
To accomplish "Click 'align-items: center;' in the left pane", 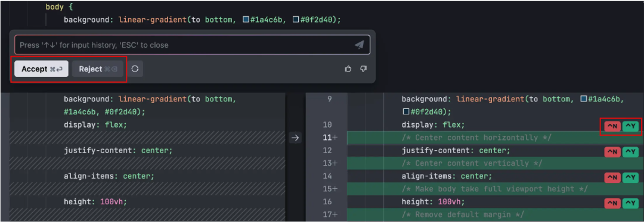I will 109,176.
